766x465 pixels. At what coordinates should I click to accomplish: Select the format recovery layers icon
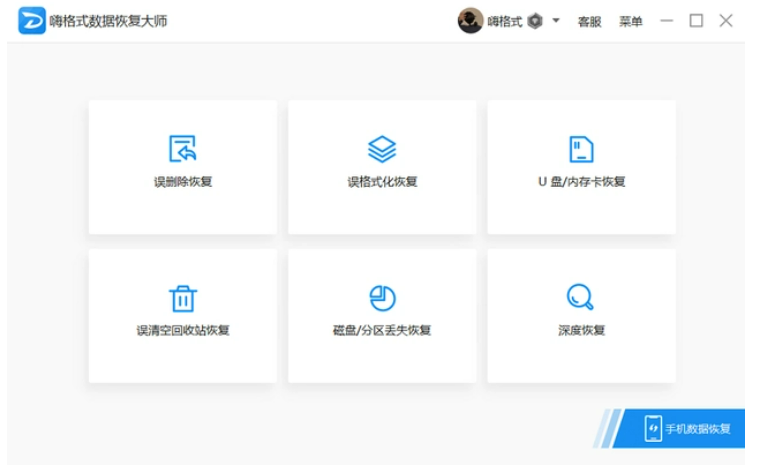[x=382, y=149]
